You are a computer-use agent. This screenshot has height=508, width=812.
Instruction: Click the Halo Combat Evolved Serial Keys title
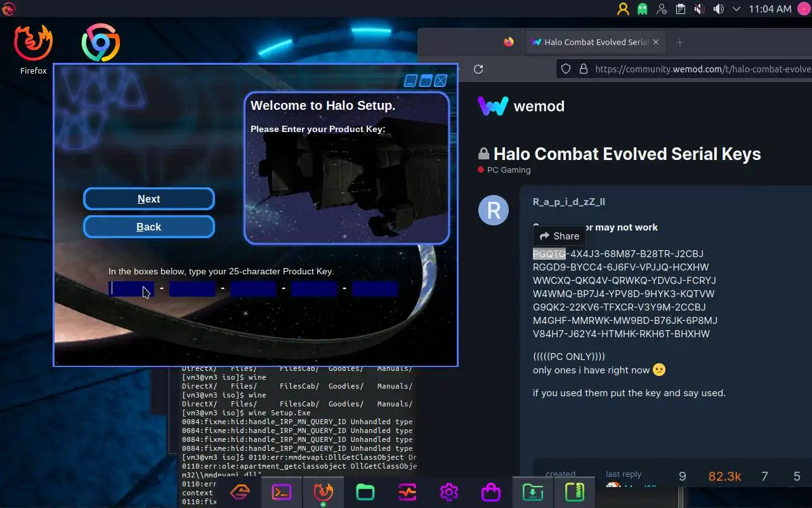[x=627, y=154]
